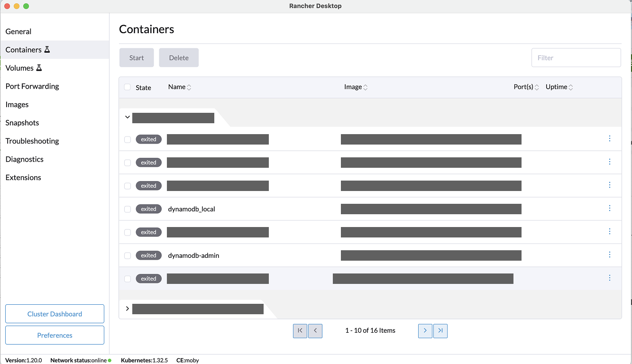
Task: Check the box for the dynamodb_local container
Action: (128, 209)
